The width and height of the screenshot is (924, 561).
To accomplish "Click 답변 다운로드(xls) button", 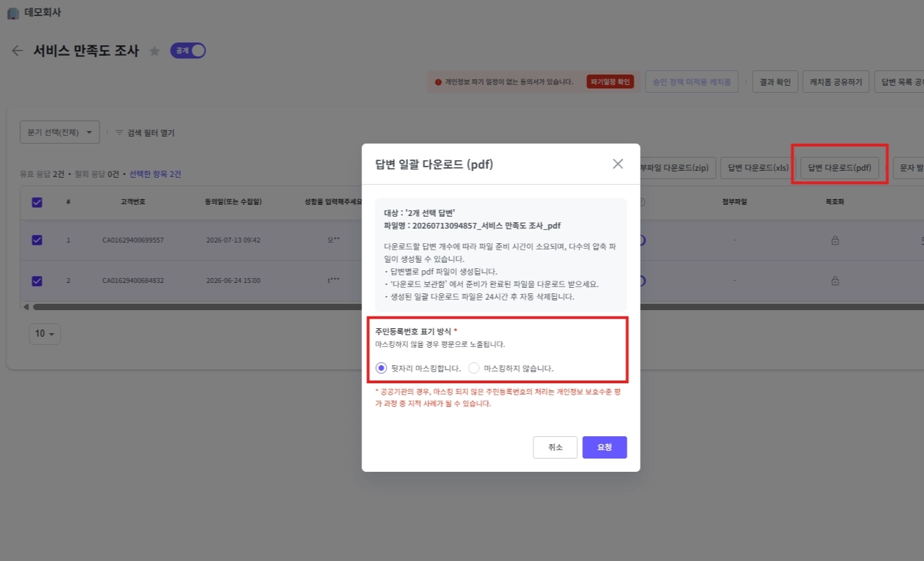I will (x=758, y=167).
